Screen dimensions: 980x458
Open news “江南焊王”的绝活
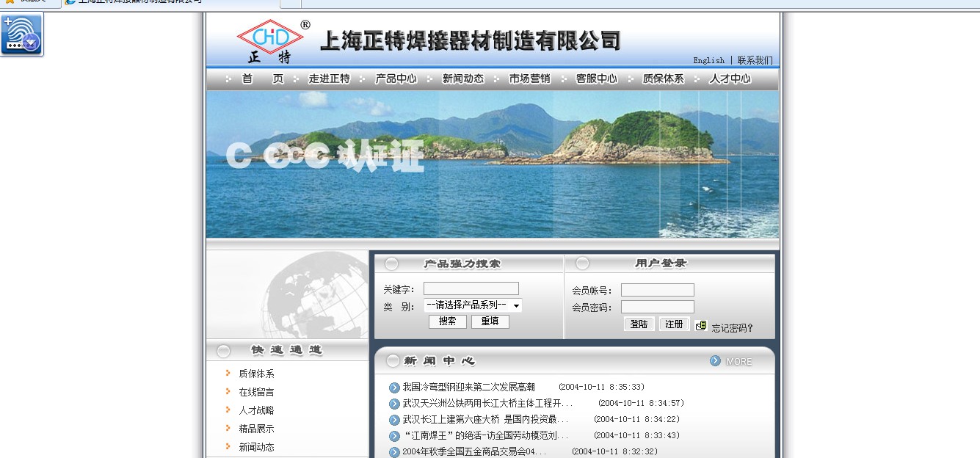[485, 435]
